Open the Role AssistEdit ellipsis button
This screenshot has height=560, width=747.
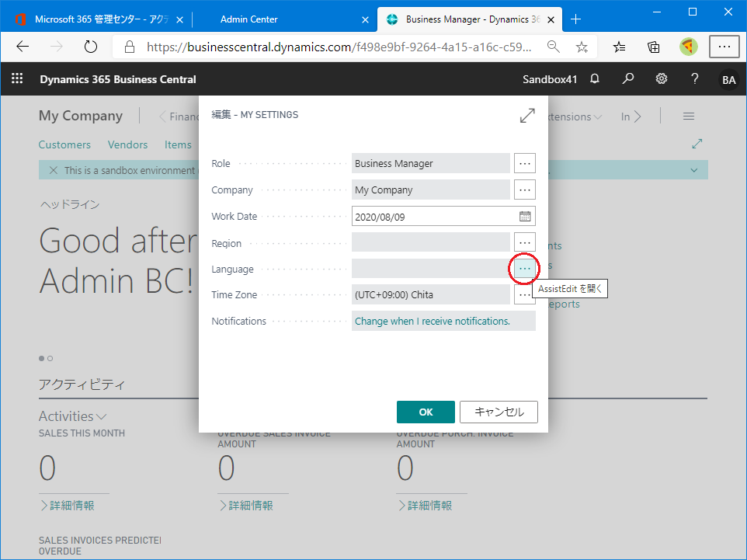coord(524,163)
